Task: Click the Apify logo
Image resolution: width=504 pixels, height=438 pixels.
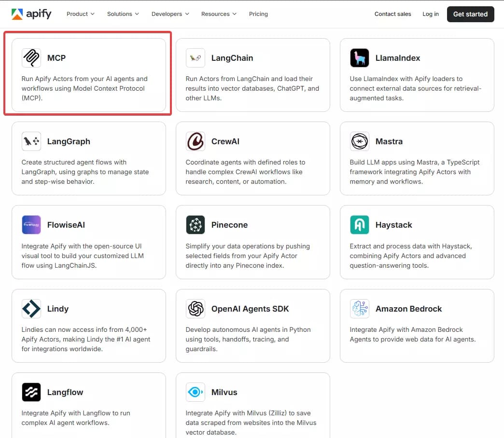Action: point(31,14)
